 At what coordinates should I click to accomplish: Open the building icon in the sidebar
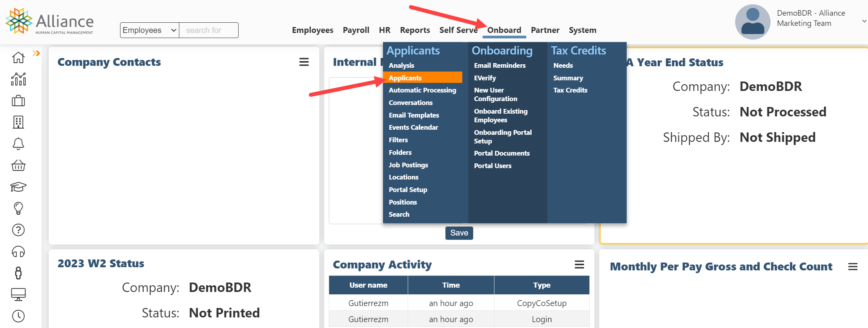[18, 122]
